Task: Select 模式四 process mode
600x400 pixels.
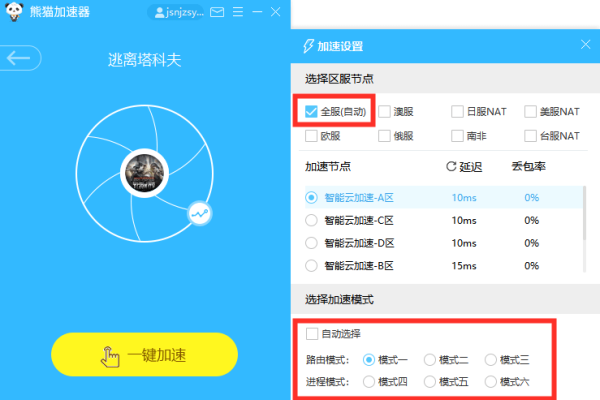Action: 369,382
